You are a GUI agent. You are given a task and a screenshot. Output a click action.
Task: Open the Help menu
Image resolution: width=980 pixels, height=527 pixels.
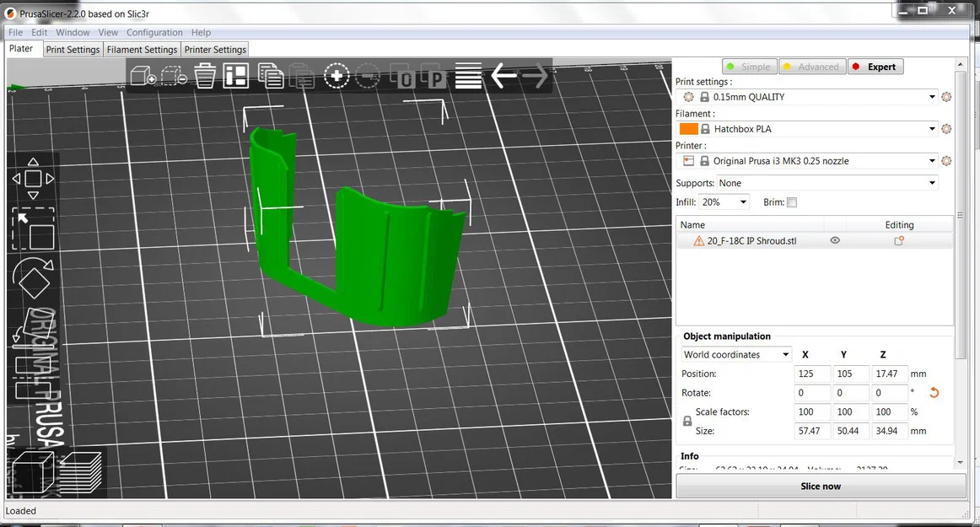201,33
